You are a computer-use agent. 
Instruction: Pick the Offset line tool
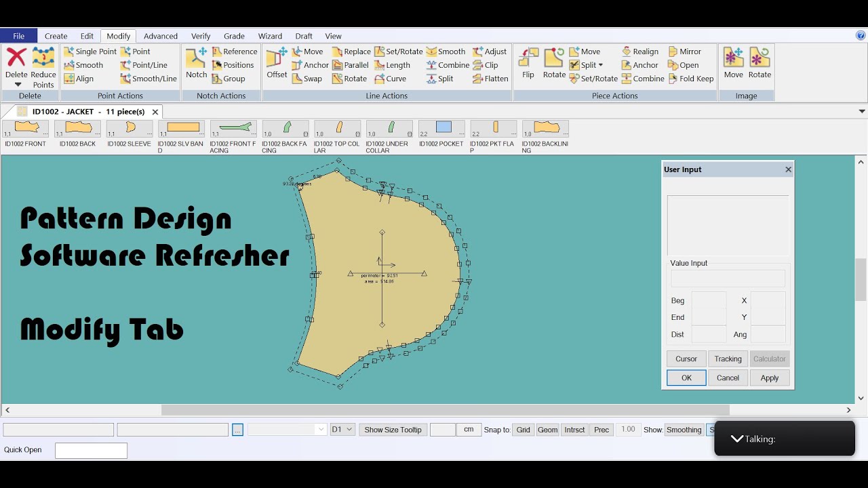tap(277, 64)
